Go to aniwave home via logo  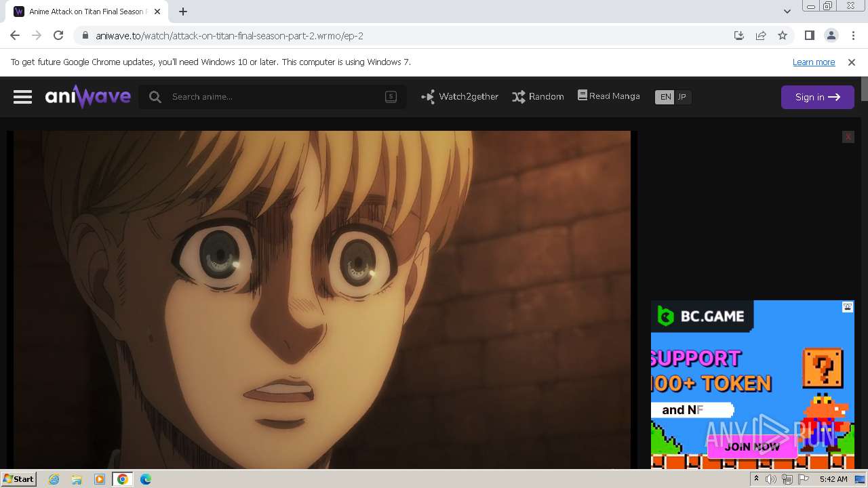click(x=88, y=97)
